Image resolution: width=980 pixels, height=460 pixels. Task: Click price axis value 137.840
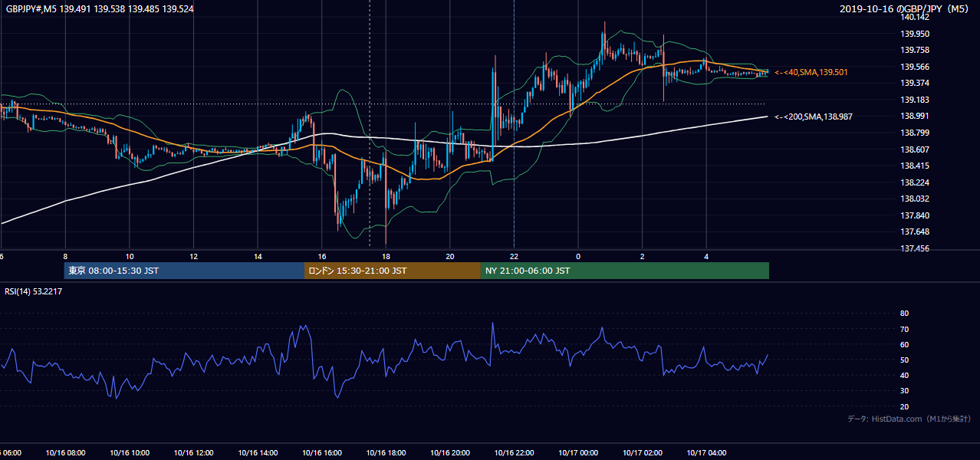[916, 215]
